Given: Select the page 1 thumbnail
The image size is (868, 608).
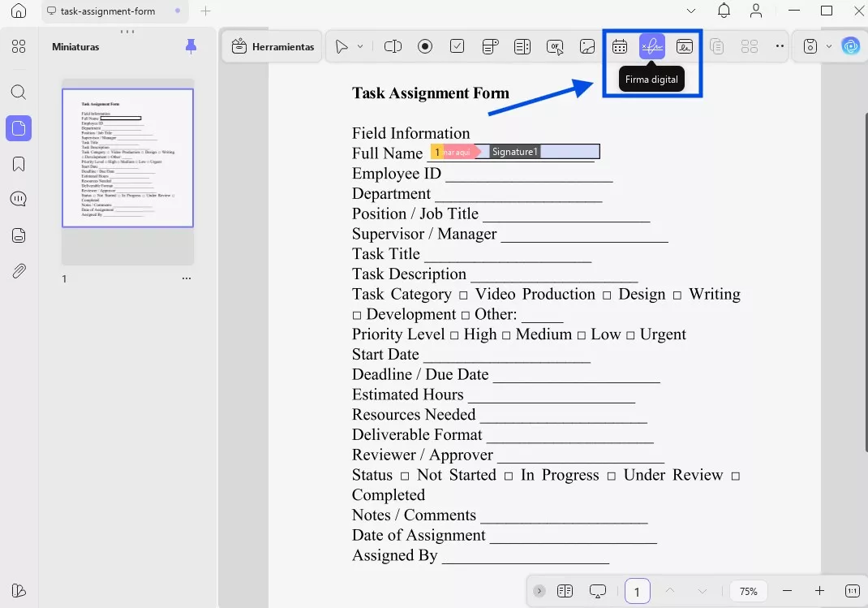Looking at the screenshot, I should pyautogui.click(x=128, y=158).
